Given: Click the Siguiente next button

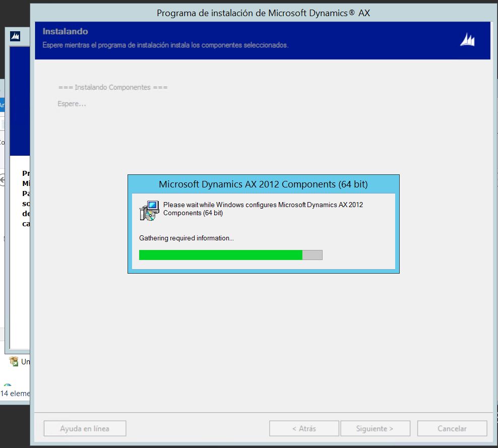Looking at the screenshot, I should pos(375,428).
